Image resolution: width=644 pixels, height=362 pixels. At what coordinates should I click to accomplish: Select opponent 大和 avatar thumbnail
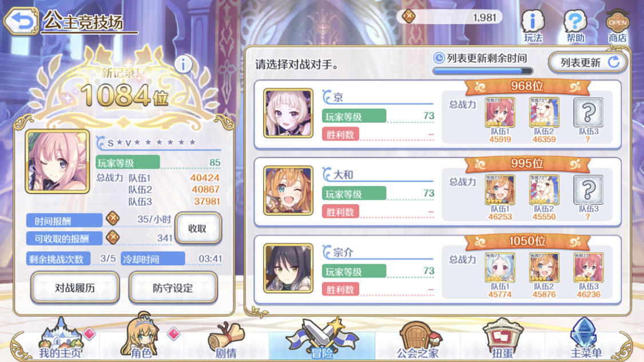[288, 190]
